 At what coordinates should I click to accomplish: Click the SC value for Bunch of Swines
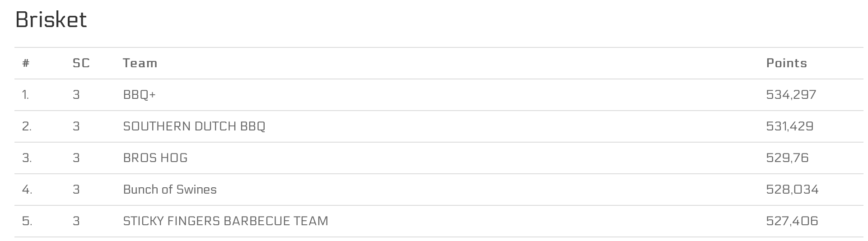tap(76, 190)
